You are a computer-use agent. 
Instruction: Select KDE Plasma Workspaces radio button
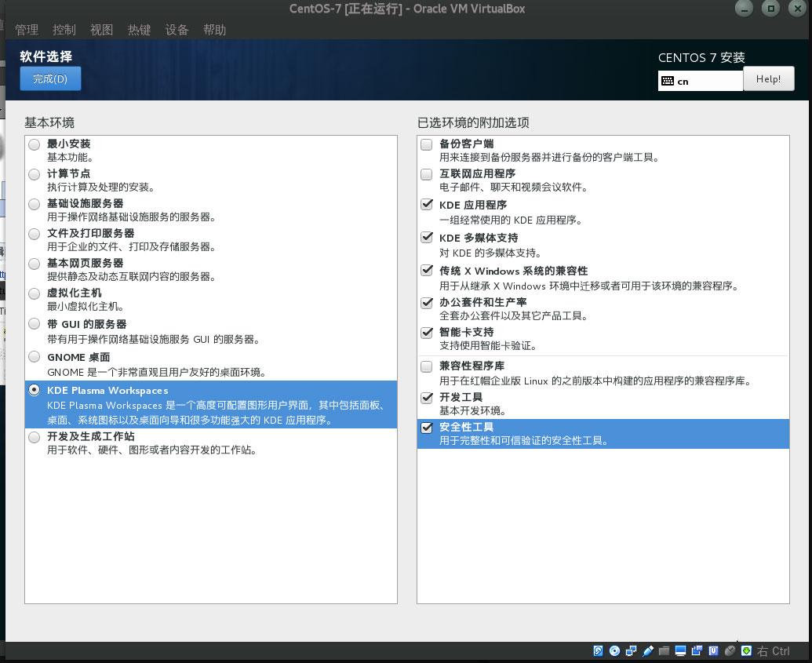pos(35,390)
